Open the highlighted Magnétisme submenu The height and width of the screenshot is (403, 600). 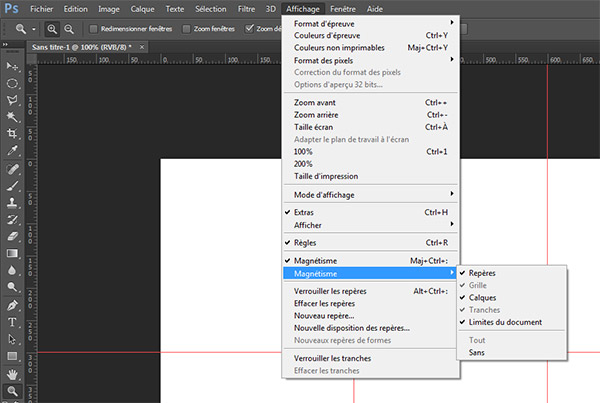[370, 273]
